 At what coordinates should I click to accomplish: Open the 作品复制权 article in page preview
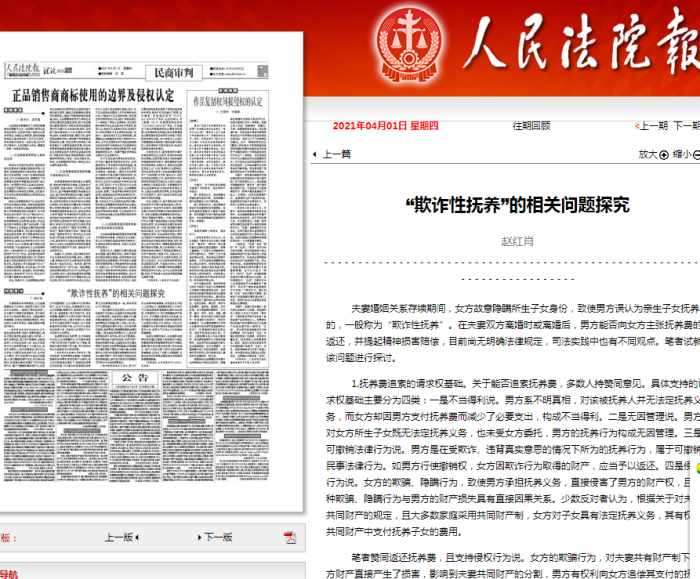click(227, 102)
